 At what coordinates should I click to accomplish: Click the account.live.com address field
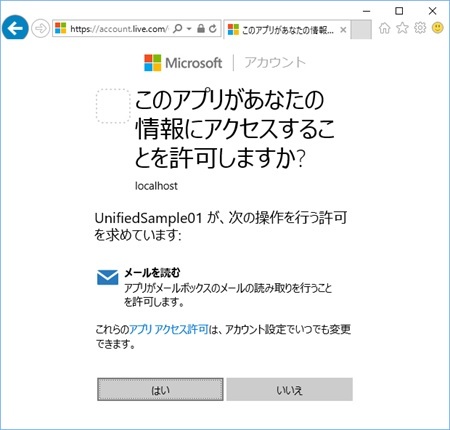pyautogui.click(x=119, y=29)
